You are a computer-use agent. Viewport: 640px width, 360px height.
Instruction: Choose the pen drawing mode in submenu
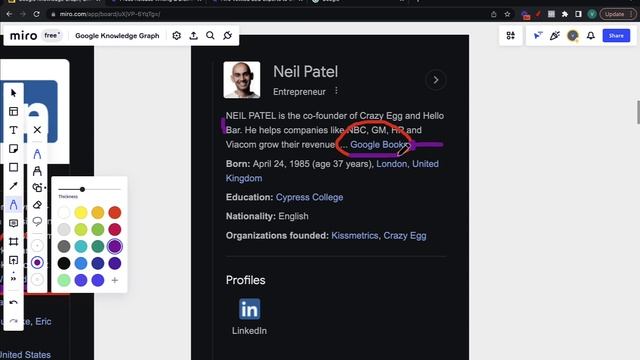pos(37,154)
